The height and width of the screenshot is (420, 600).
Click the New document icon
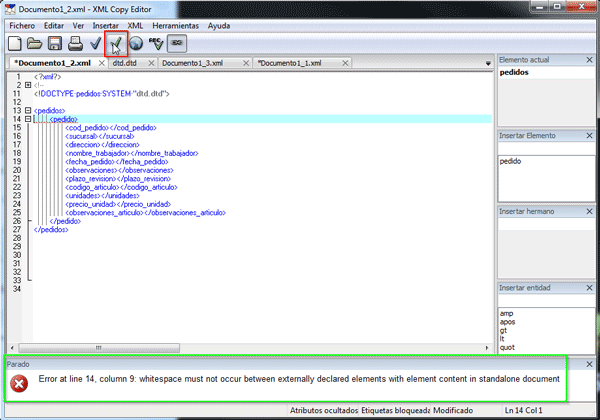(x=15, y=43)
